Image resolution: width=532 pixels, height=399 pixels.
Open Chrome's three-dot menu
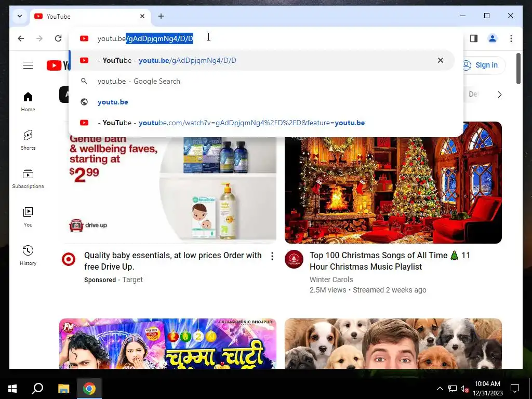(511, 38)
